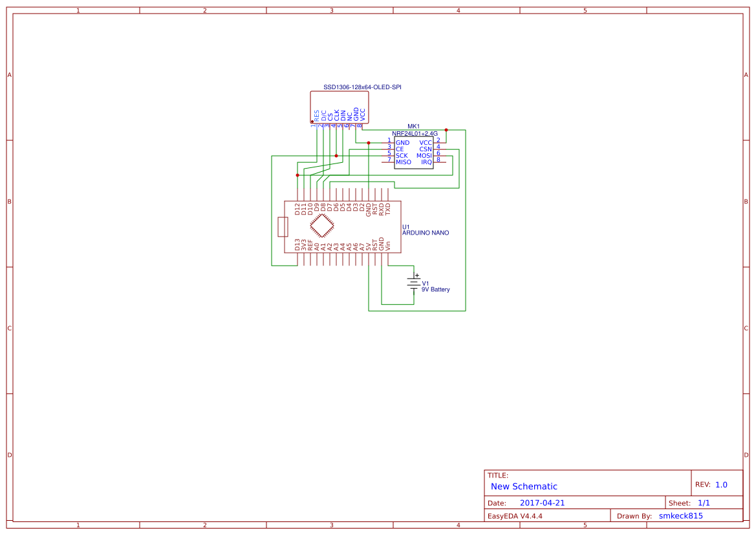Click the MK1 reference designator text

[413, 125]
